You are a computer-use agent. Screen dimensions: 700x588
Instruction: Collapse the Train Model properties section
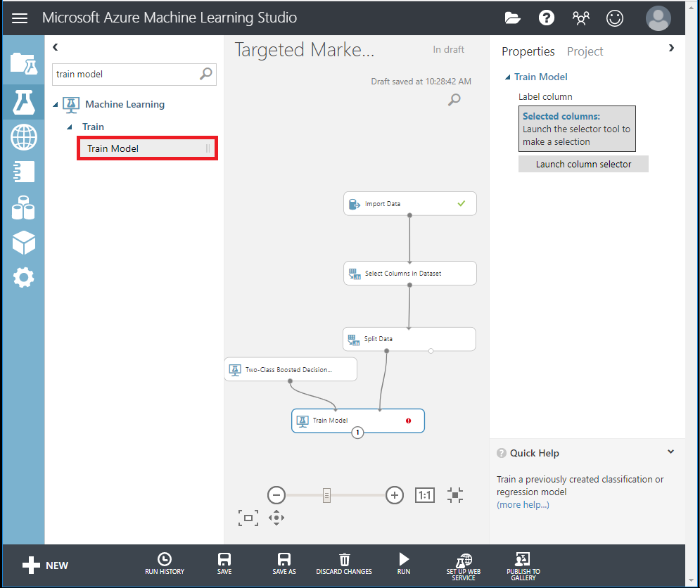[x=508, y=77]
